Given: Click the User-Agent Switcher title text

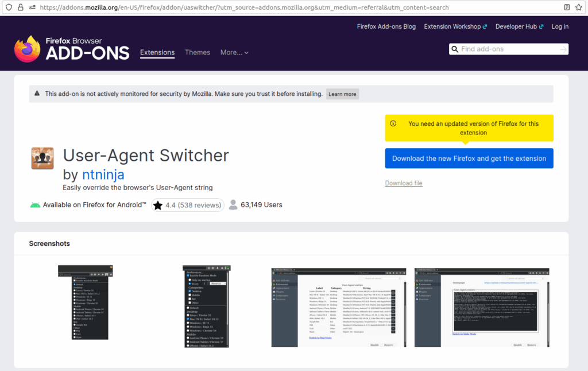Looking at the screenshot, I should [146, 155].
